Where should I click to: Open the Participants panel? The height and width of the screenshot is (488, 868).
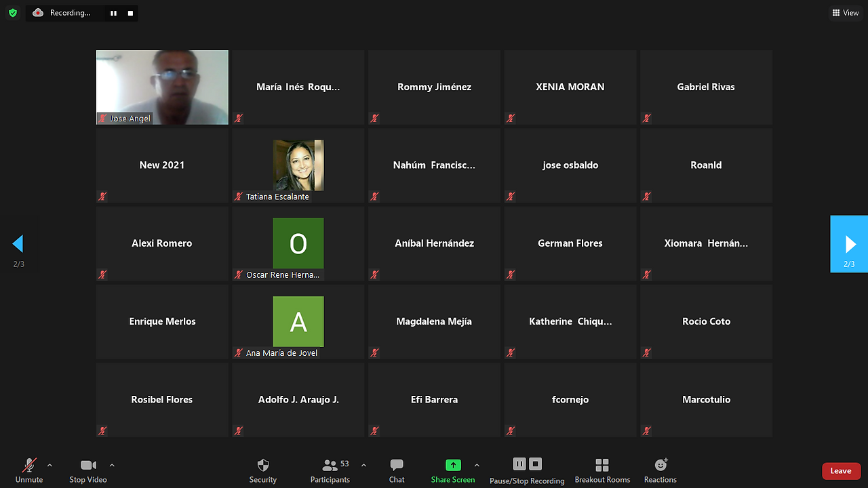coord(330,470)
